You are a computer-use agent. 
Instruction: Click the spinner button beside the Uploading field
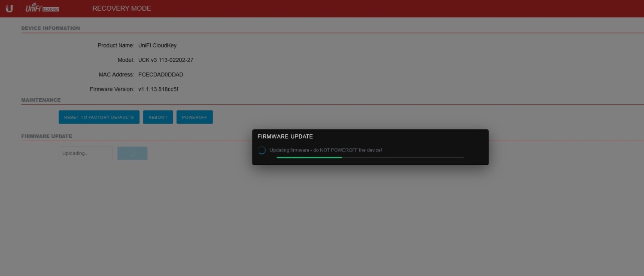click(132, 153)
